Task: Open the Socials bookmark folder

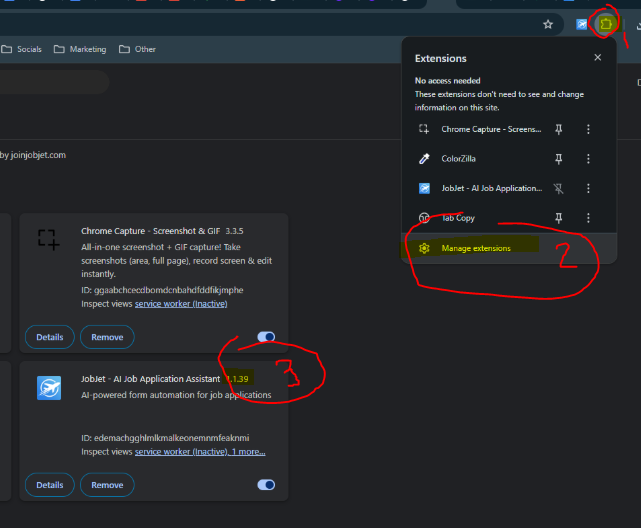Action: pyautogui.click(x=21, y=49)
